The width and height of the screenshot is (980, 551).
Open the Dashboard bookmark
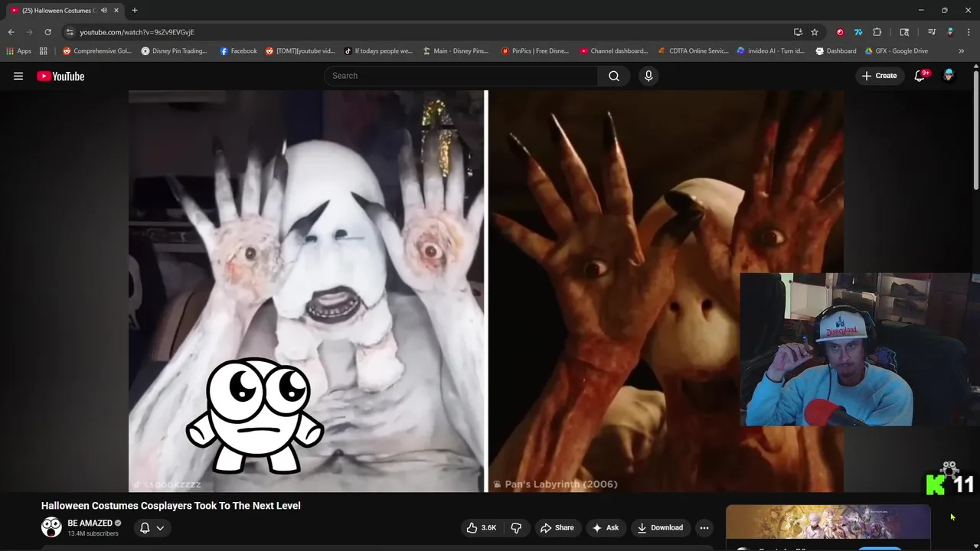tap(835, 51)
